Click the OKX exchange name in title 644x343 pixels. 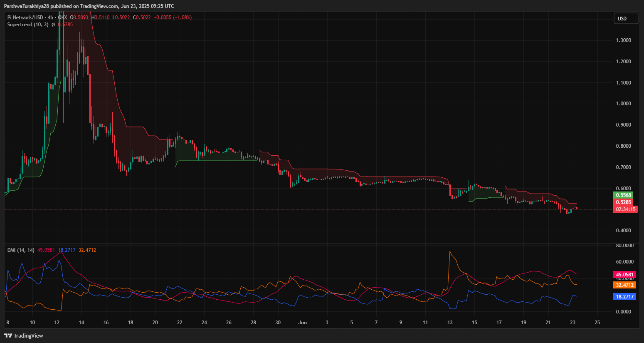click(x=62, y=17)
